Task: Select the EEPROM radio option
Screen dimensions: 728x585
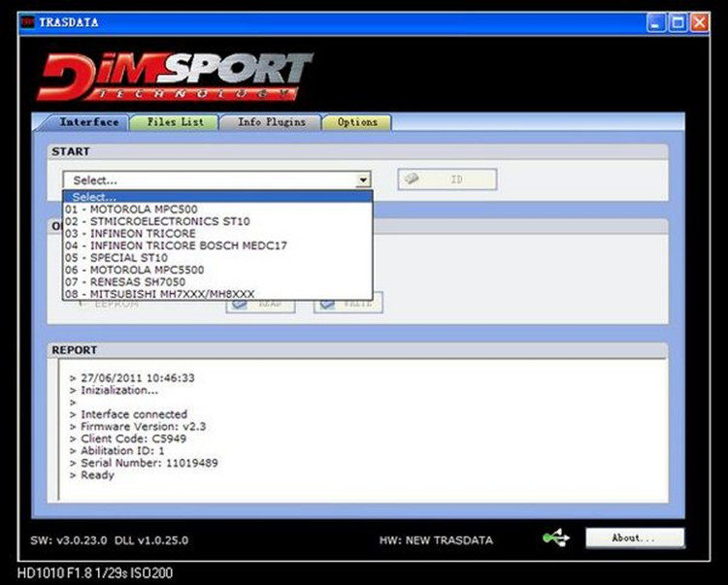Action: click(x=82, y=305)
